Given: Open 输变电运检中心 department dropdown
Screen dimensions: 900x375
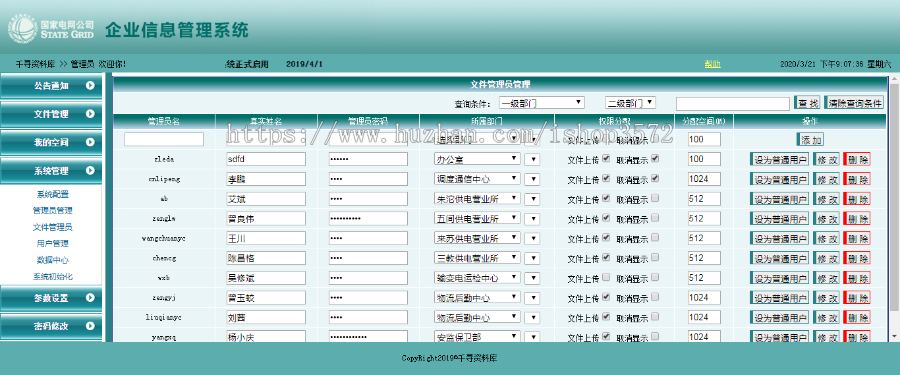Looking at the screenshot, I should tap(478, 278).
